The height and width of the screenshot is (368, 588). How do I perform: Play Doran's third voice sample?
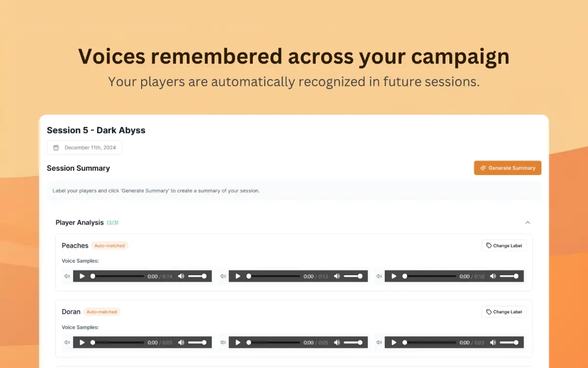pyautogui.click(x=394, y=342)
